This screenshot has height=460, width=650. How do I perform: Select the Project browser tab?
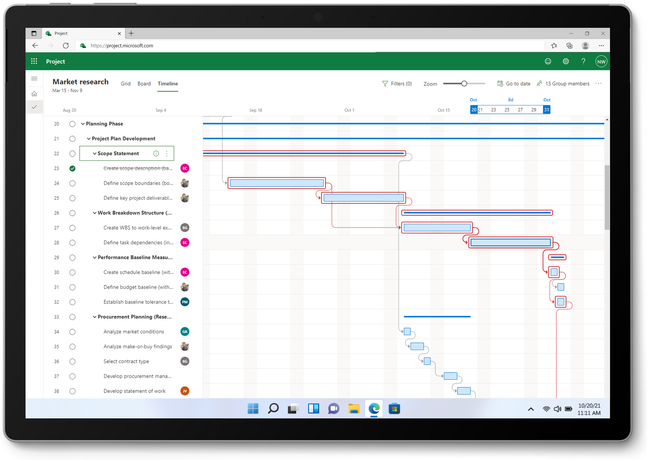(x=83, y=33)
